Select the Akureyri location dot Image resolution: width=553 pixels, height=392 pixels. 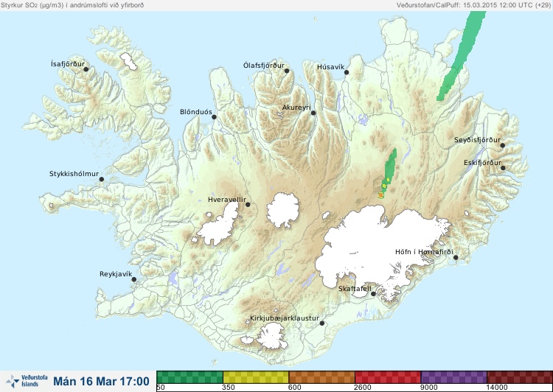(x=313, y=113)
